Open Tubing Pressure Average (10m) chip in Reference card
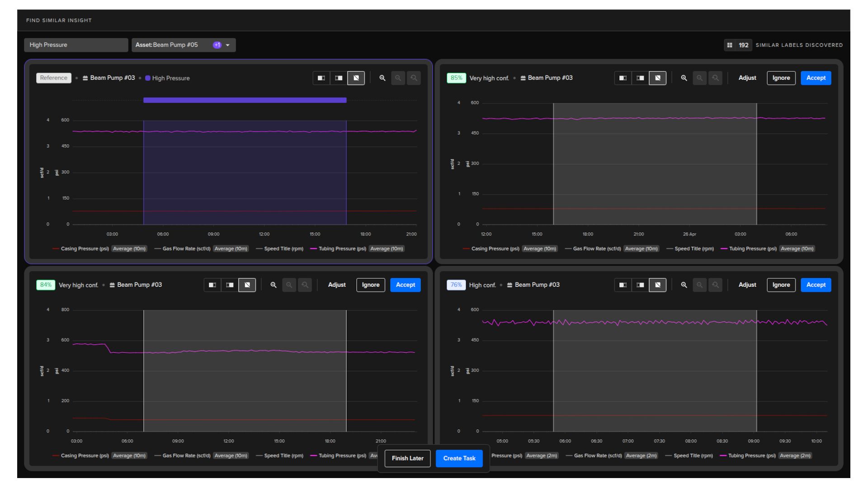 coord(387,249)
